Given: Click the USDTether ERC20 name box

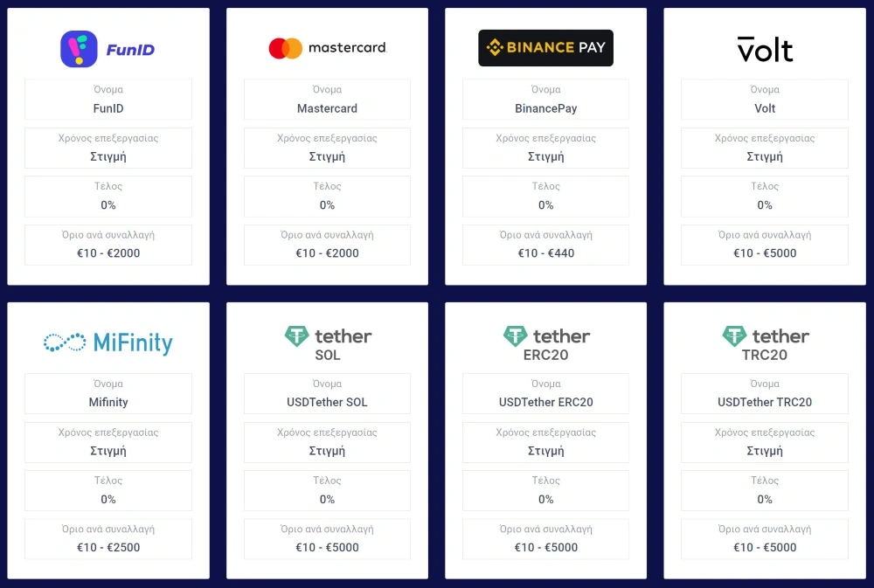Looking at the screenshot, I should pos(545,393).
